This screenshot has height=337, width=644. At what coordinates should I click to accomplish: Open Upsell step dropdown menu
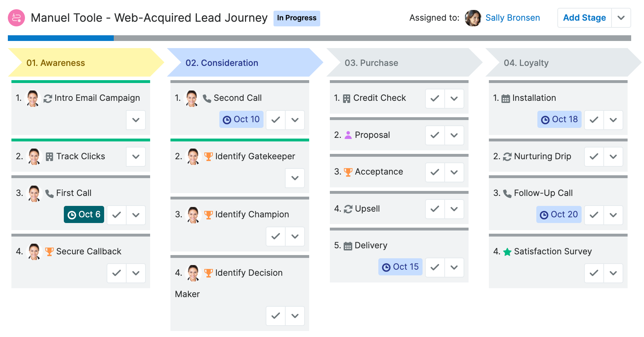[x=454, y=209]
